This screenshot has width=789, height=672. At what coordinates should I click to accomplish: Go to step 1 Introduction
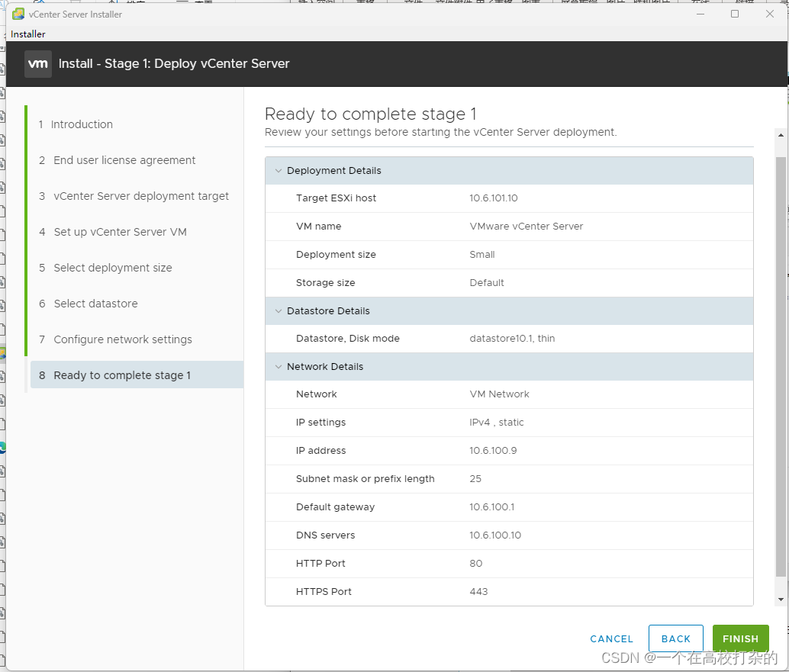(76, 124)
